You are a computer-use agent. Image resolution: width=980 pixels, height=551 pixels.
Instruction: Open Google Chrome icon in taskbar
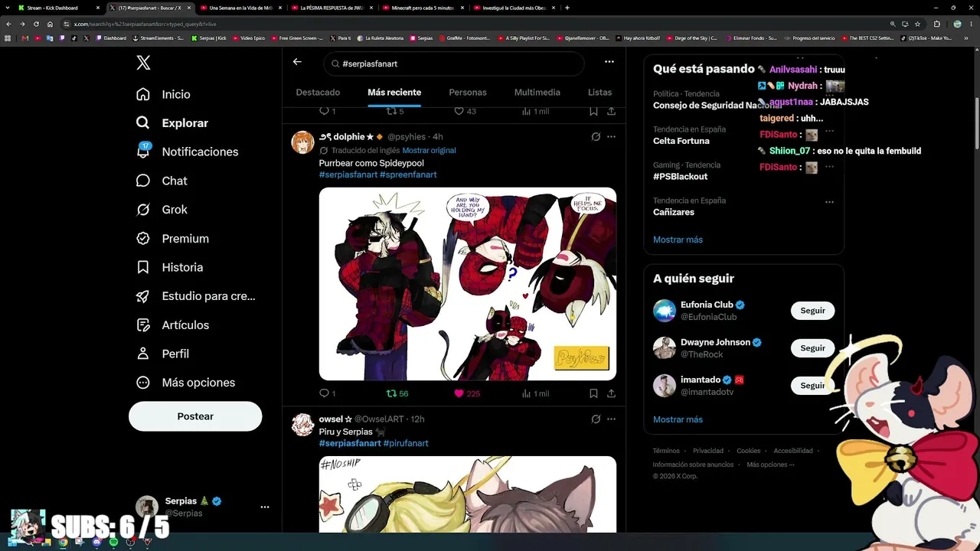63,542
